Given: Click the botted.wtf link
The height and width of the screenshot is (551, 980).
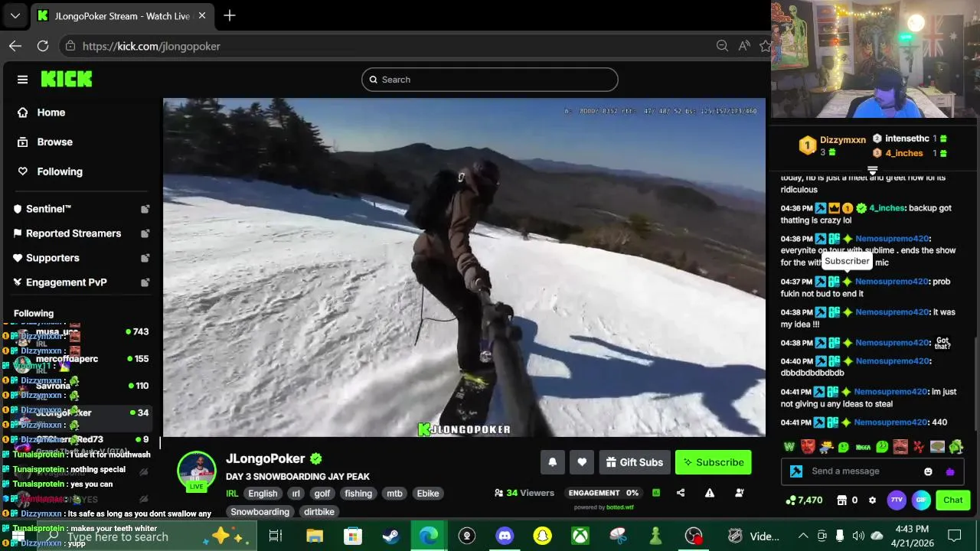Looking at the screenshot, I should [620, 507].
